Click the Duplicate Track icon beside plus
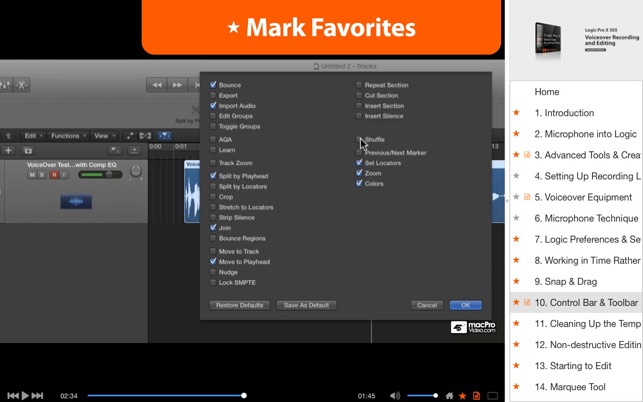The height and width of the screenshot is (402, 643). pos(28,151)
